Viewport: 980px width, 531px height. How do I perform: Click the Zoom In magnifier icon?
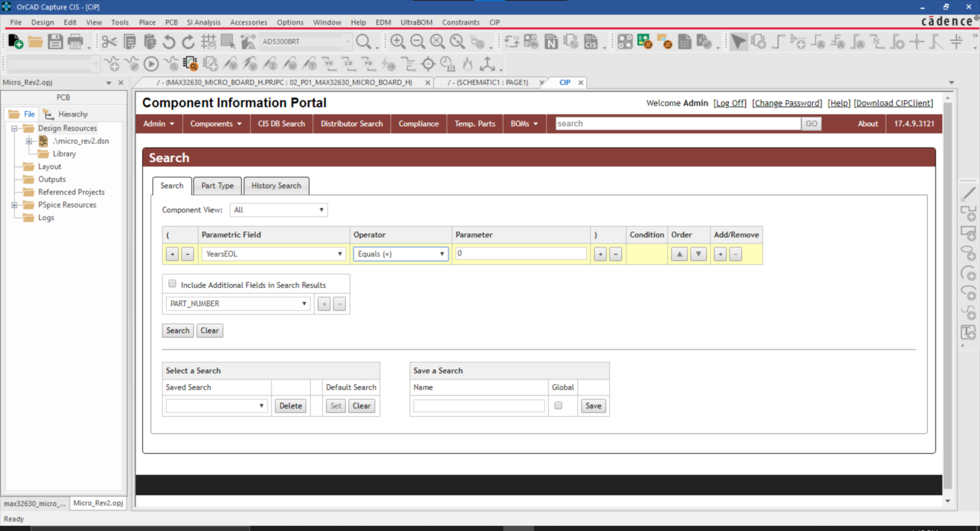click(x=397, y=42)
